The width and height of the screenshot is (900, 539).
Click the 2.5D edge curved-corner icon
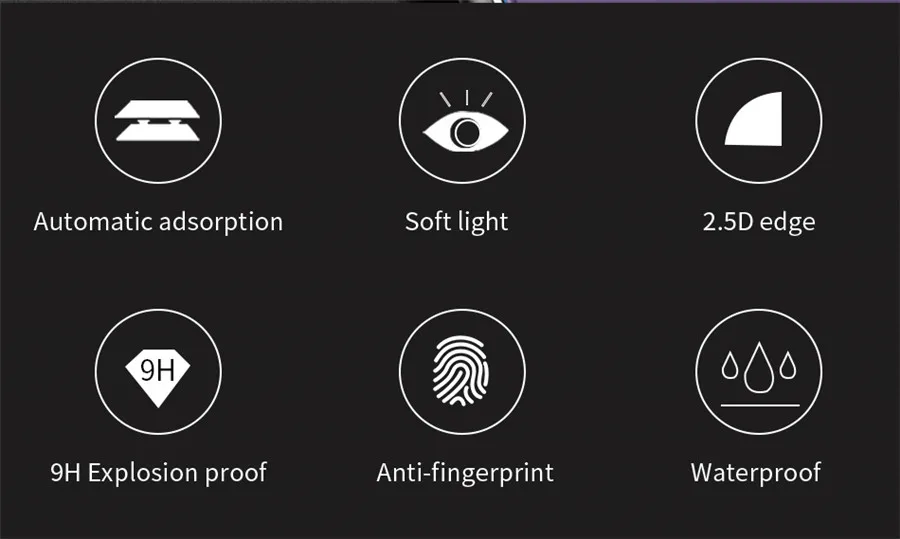758,121
